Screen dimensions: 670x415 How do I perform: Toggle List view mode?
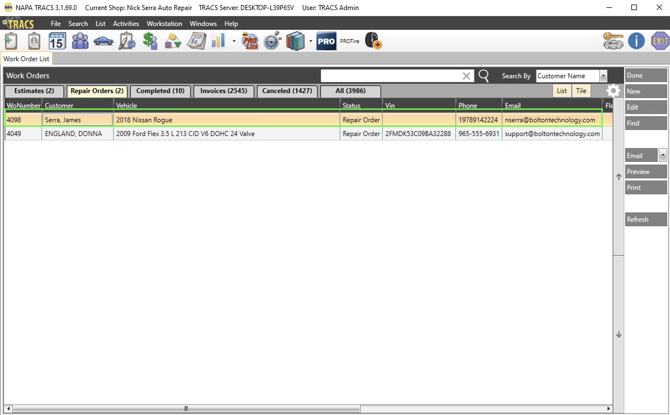tap(561, 91)
